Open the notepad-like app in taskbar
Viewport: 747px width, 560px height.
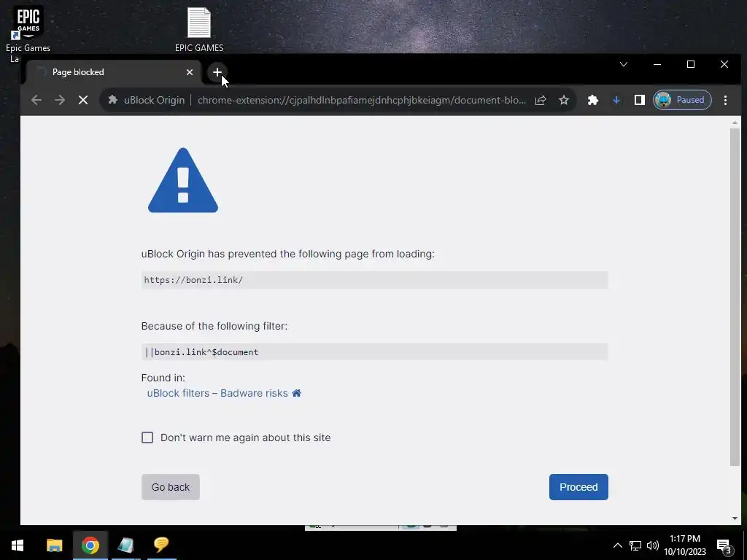(x=125, y=545)
